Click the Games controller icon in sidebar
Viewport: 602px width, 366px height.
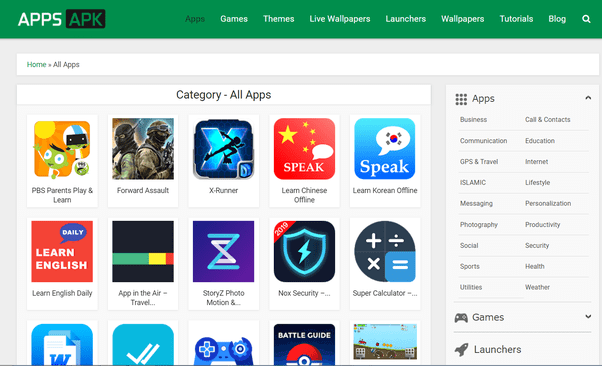click(x=461, y=318)
